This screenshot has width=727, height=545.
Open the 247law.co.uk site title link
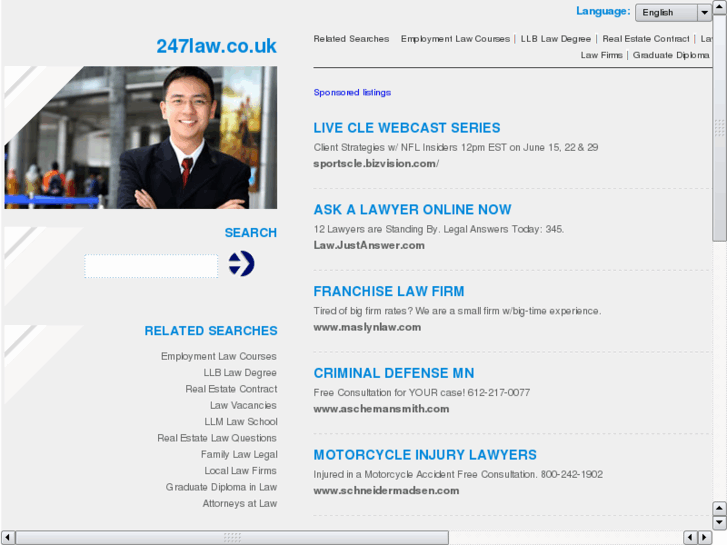tap(216, 46)
